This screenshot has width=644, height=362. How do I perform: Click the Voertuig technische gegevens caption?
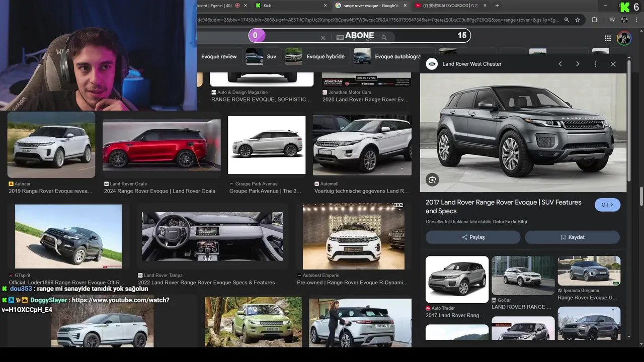(x=361, y=191)
